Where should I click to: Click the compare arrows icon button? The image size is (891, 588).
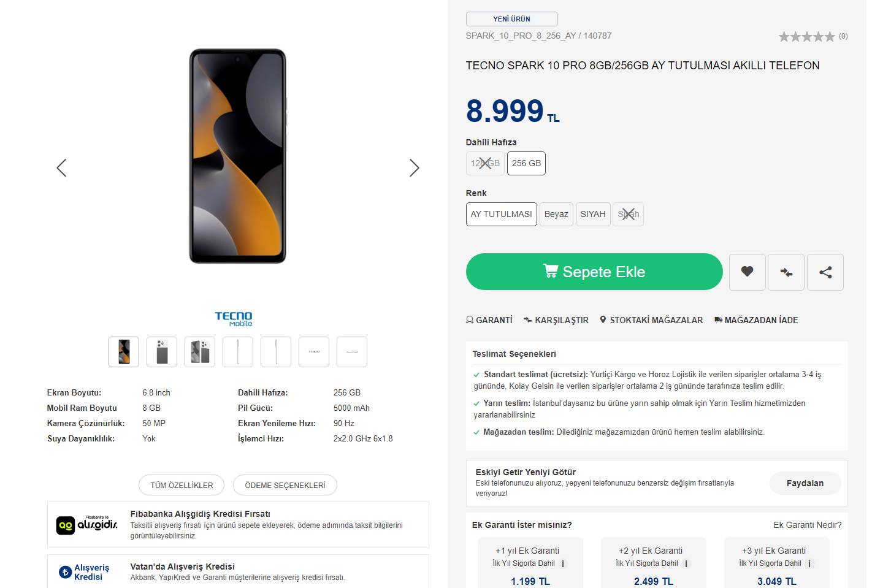tap(786, 272)
